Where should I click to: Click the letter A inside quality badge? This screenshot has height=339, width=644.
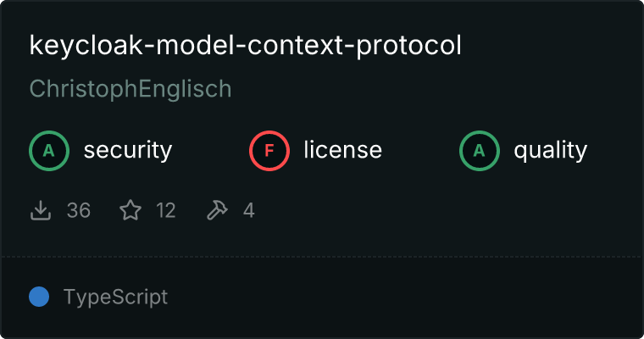pyautogui.click(x=480, y=151)
